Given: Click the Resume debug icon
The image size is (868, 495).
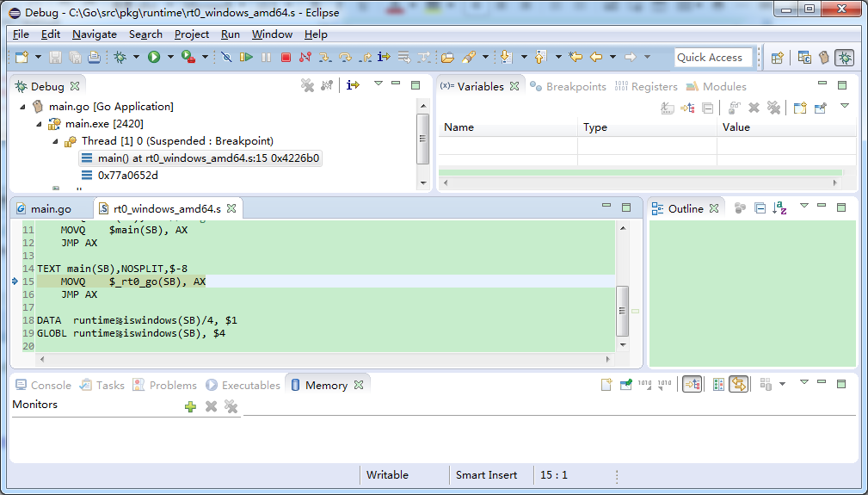Looking at the screenshot, I should pos(246,57).
